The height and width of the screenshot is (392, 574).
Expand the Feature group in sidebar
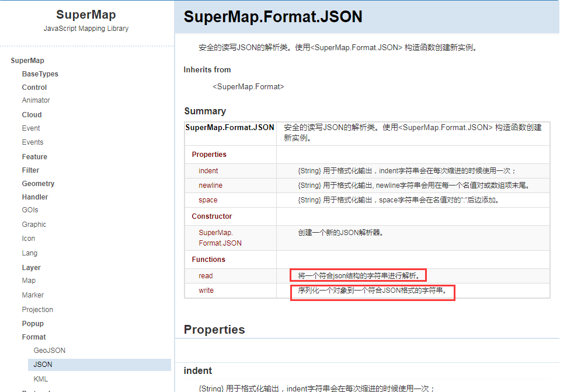(x=34, y=157)
